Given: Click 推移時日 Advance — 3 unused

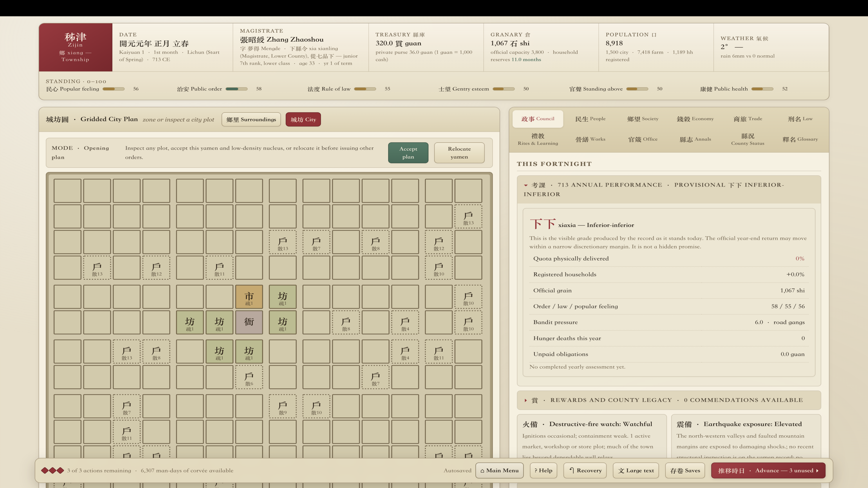Looking at the screenshot, I should pyautogui.click(x=768, y=470).
